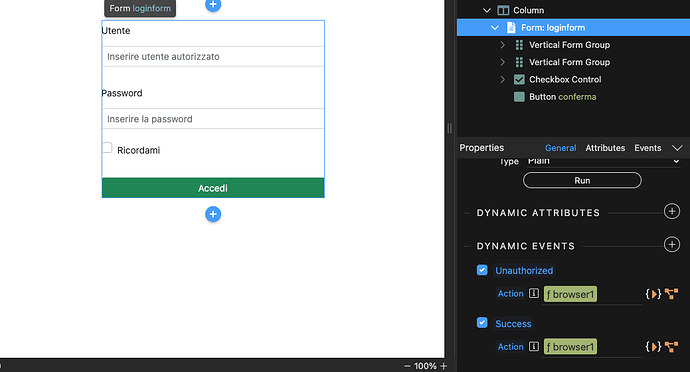Click the Ricordami label text
This screenshot has height=372, width=690.
tap(139, 151)
